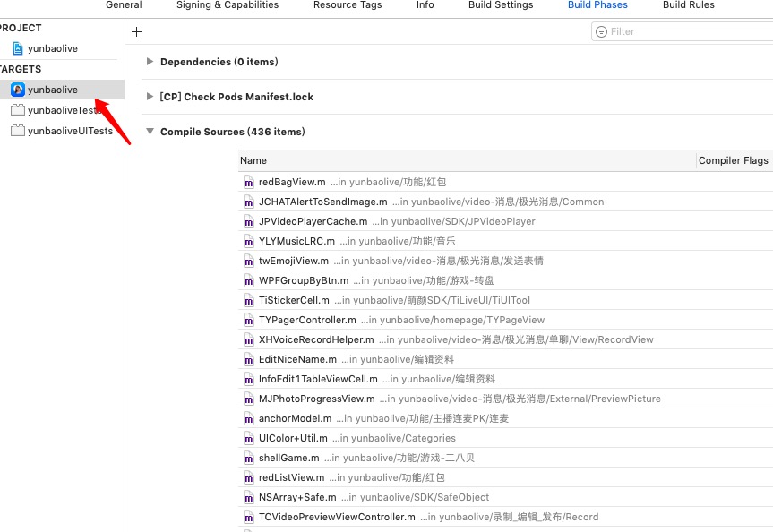This screenshot has width=773, height=532.
Task: Select yunbaoliveUITests target name
Action: tap(70, 131)
